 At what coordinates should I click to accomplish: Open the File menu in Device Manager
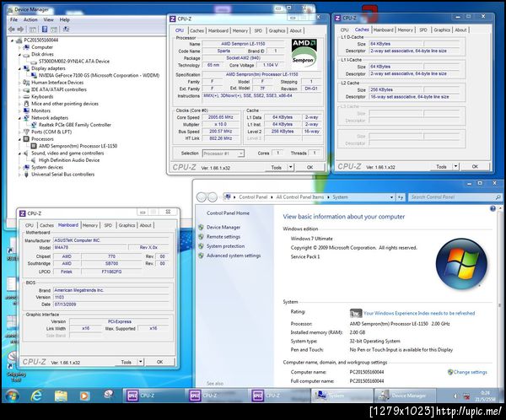13,19
